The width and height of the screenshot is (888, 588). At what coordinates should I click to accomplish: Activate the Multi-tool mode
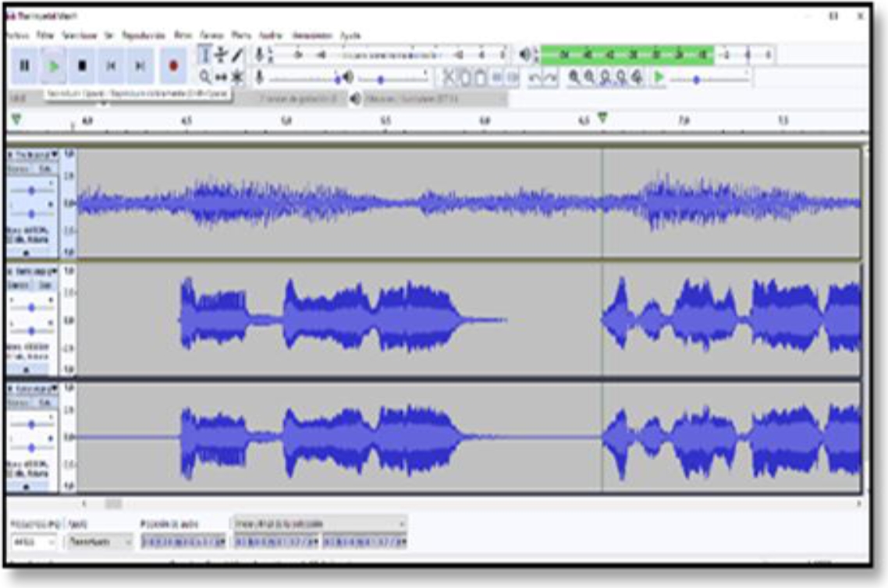coord(236,76)
